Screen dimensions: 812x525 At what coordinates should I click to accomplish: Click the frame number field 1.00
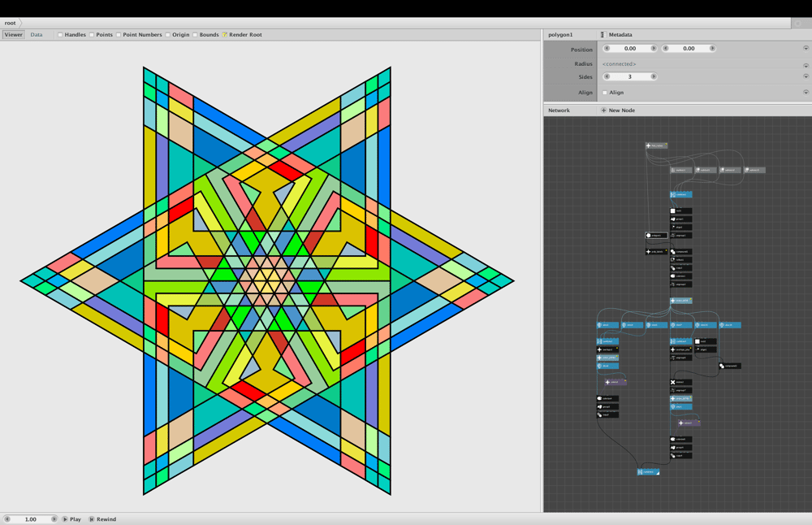pyautogui.click(x=31, y=518)
